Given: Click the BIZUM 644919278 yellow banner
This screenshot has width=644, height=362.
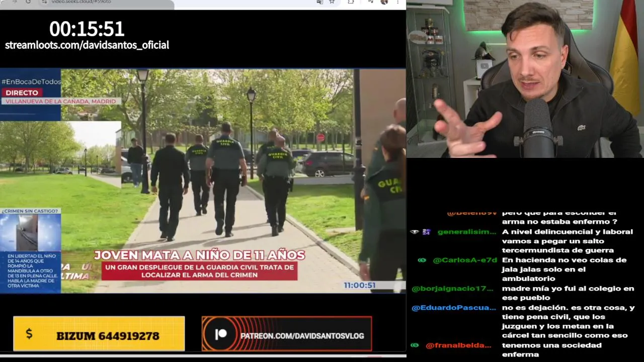Looking at the screenshot, I should (x=99, y=333).
